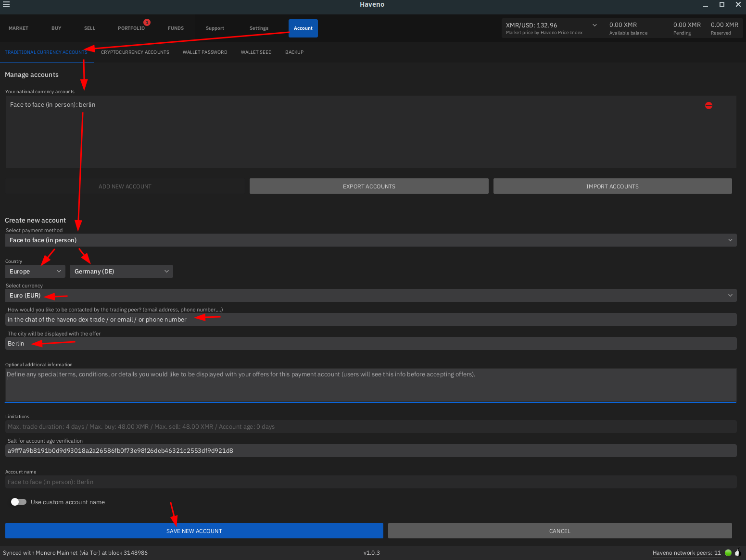Open the FUNDS tab
Image resolution: width=746 pixels, height=560 pixels.
point(176,28)
